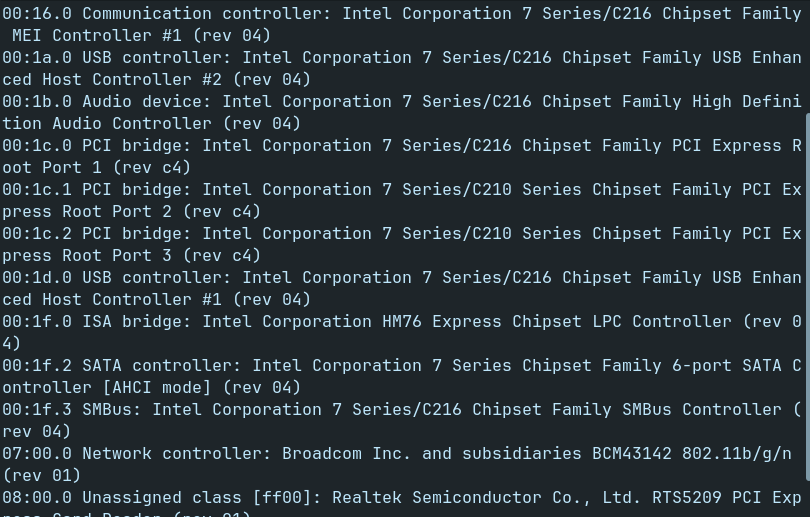Image resolution: width=810 pixels, height=517 pixels.
Task: Click the 00:1d.0 USB controller address
Action: 37,277
